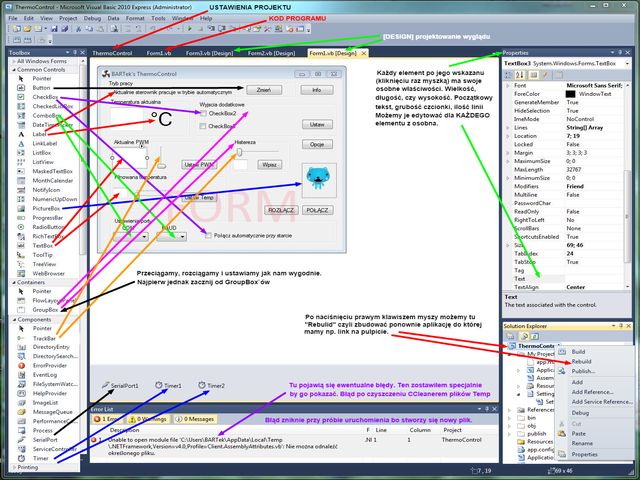Click the Start Debugging play icon in toolbar
Screen dimensions: 640x480
tap(189, 29)
